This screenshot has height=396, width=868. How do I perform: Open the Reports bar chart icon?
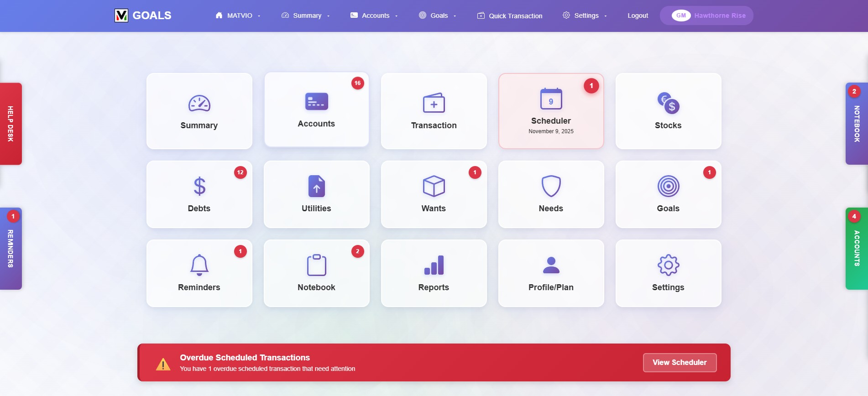tap(434, 265)
